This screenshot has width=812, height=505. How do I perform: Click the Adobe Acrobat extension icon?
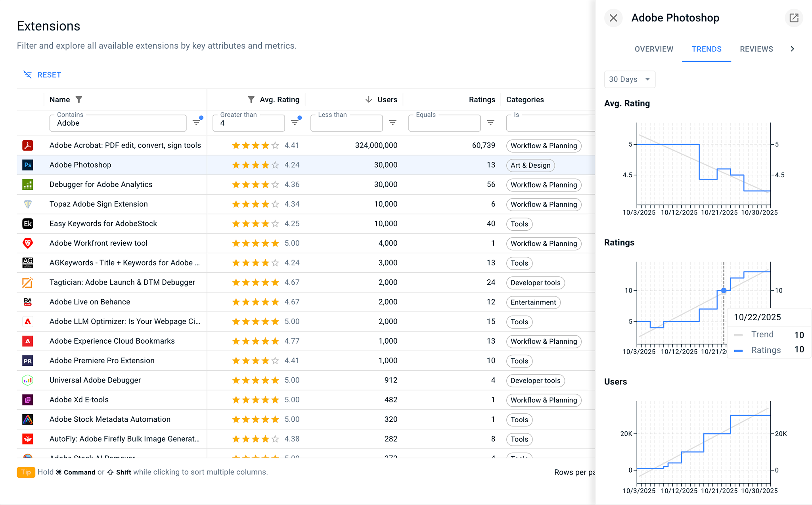point(28,145)
